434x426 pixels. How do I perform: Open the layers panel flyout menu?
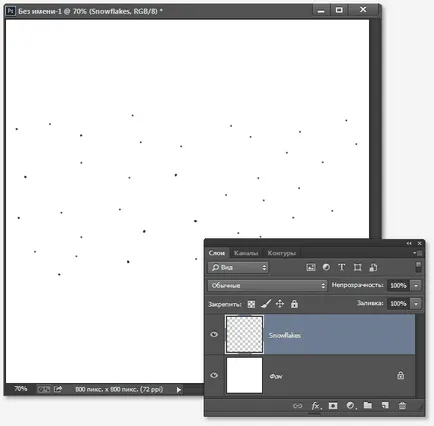418,253
